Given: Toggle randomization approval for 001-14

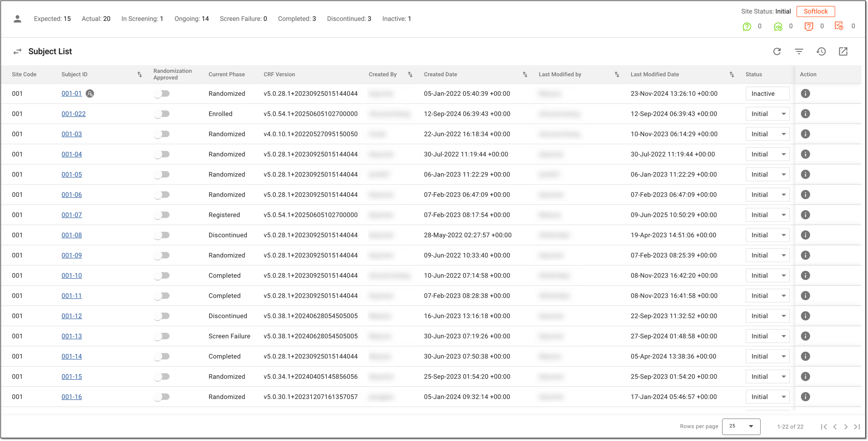Looking at the screenshot, I should (161, 356).
